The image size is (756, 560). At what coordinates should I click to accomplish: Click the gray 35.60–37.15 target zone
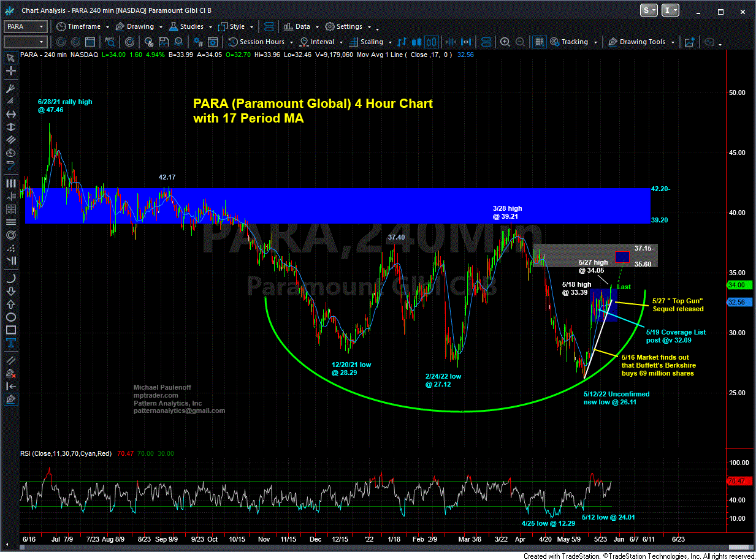coord(595,255)
